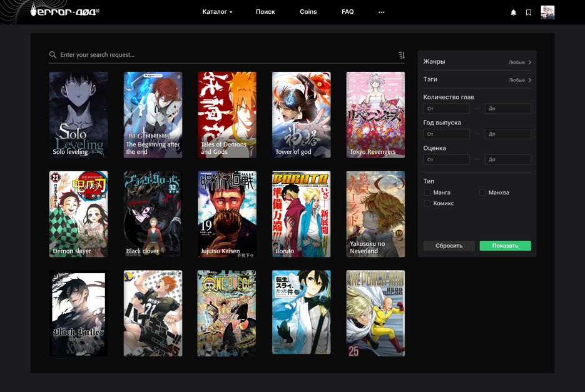The width and height of the screenshot is (585, 392).
Task: Open the Tokyo Revengers cover
Action: [375, 115]
